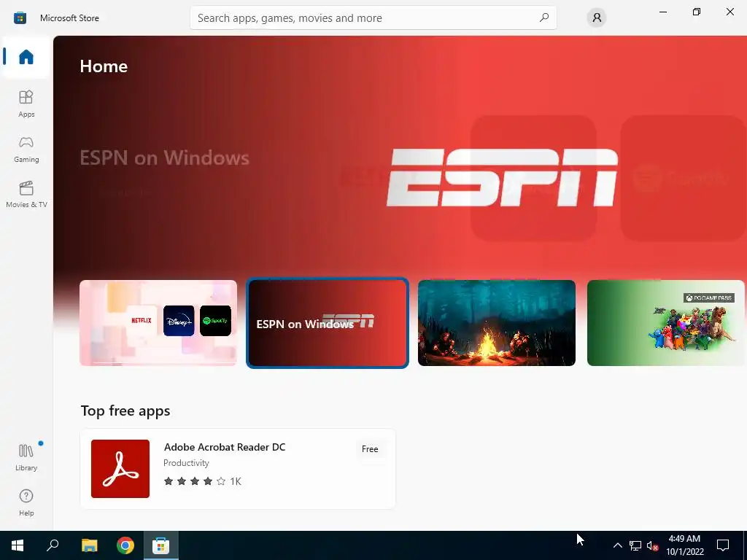
Task: Open the network status tray icon
Action: click(635, 545)
